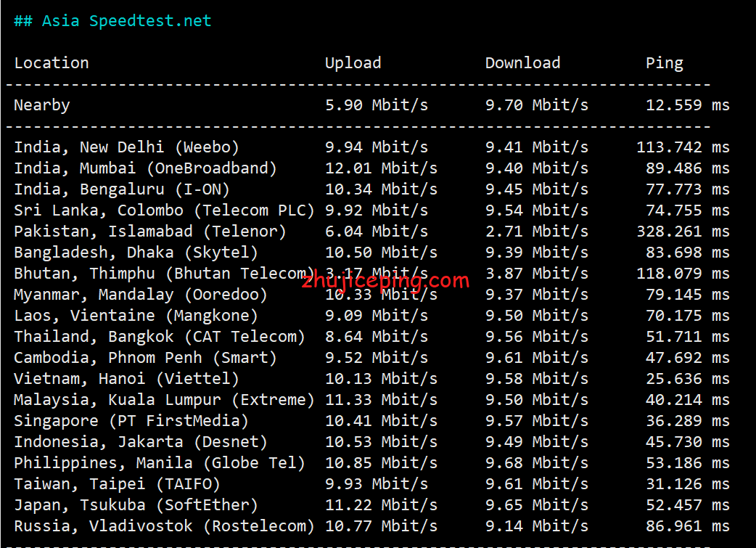The width and height of the screenshot is (756, 548).
Task: Click 'Laos, Vientaine (Mangkone)' location
Action: (x=136, y=316)
